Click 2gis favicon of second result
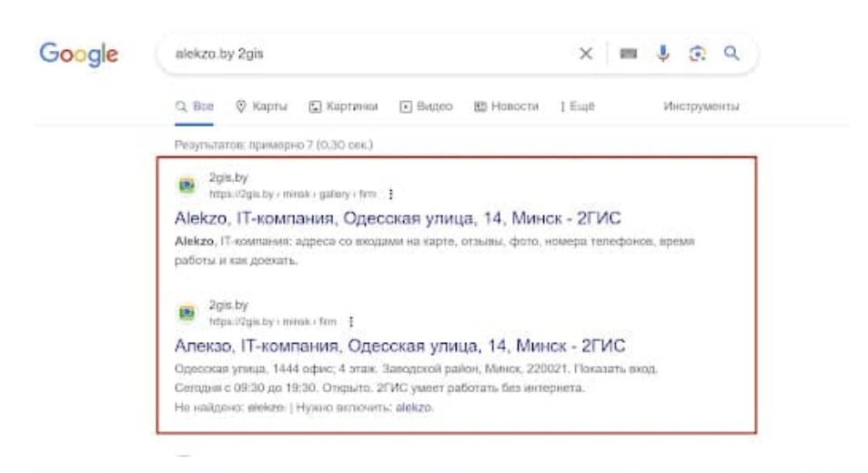 [187, 313]
